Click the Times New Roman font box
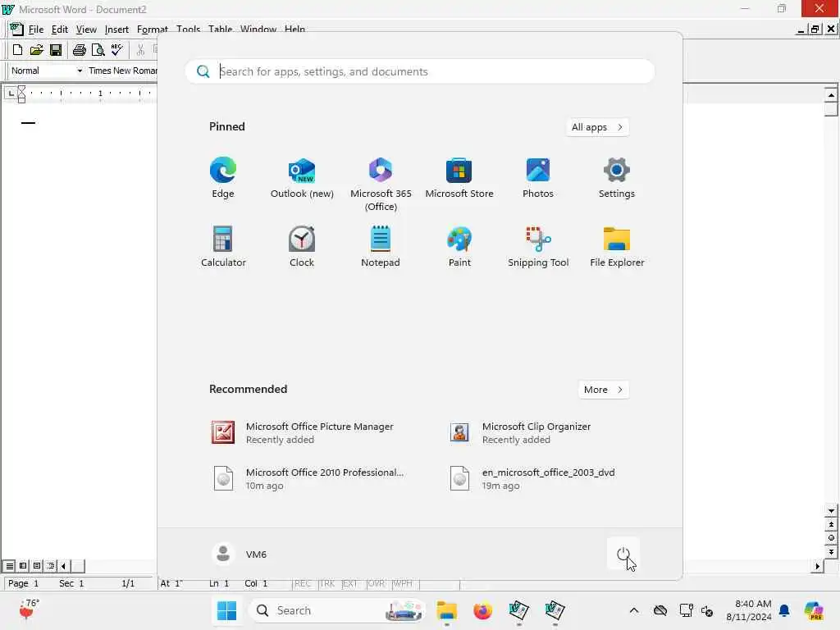840x630 pixels. point(122,71)
